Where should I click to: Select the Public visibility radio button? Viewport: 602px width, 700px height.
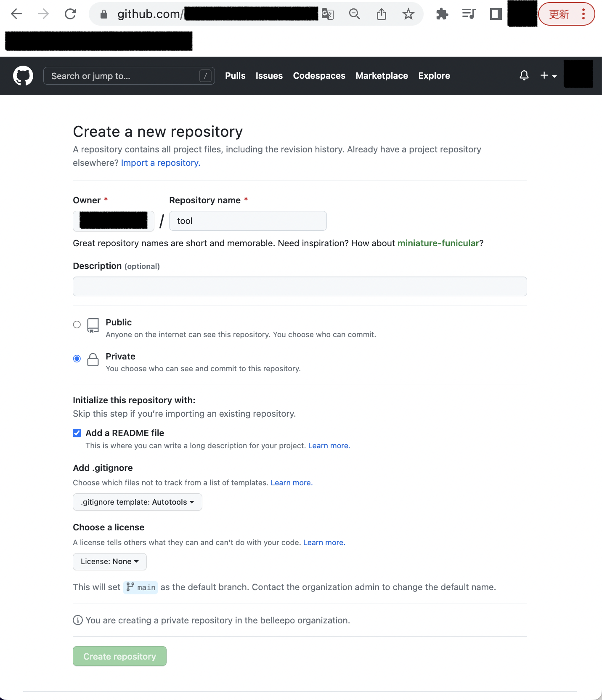[x=77, y=325]
